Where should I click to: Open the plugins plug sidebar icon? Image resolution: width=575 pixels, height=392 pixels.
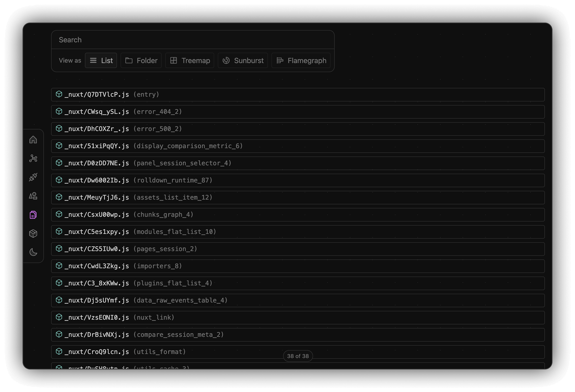click(x=33, y=177)
